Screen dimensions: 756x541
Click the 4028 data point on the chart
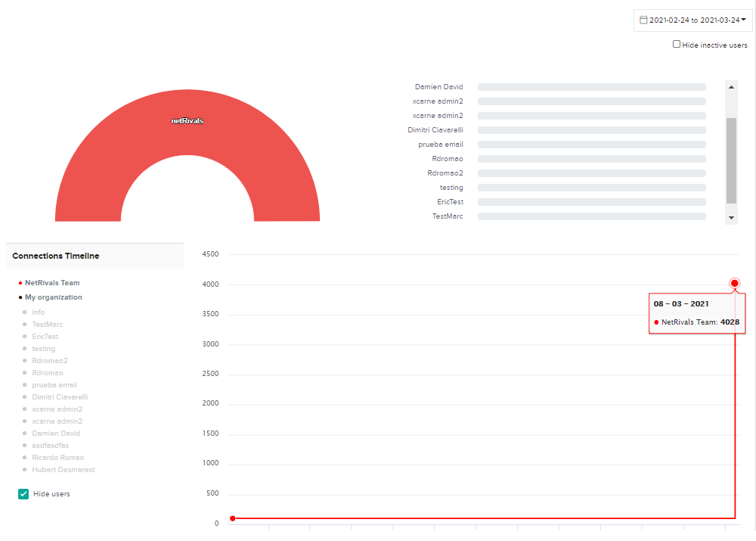(x=735, y=283)
